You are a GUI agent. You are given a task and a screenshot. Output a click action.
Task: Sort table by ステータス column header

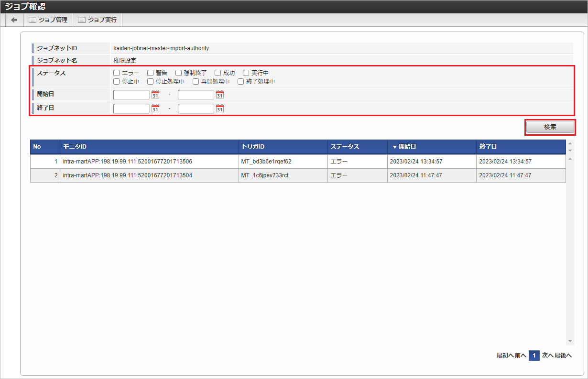tap(344, 147)
